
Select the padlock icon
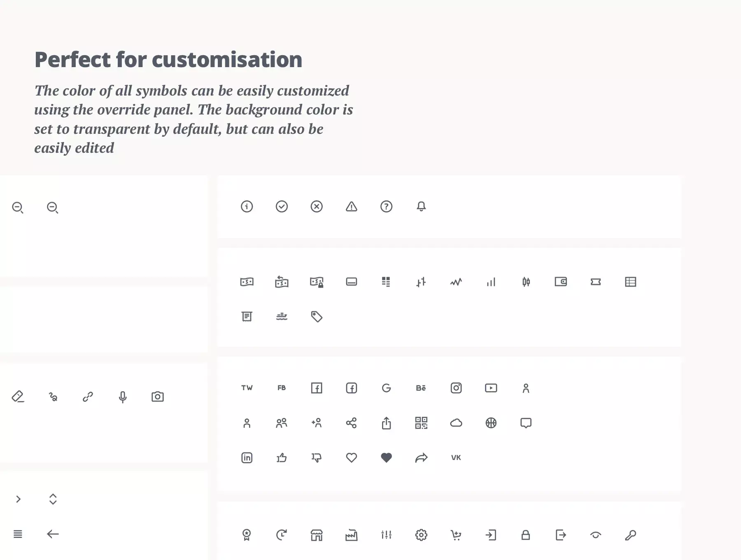pyautogui.click(x=526, y=535)
